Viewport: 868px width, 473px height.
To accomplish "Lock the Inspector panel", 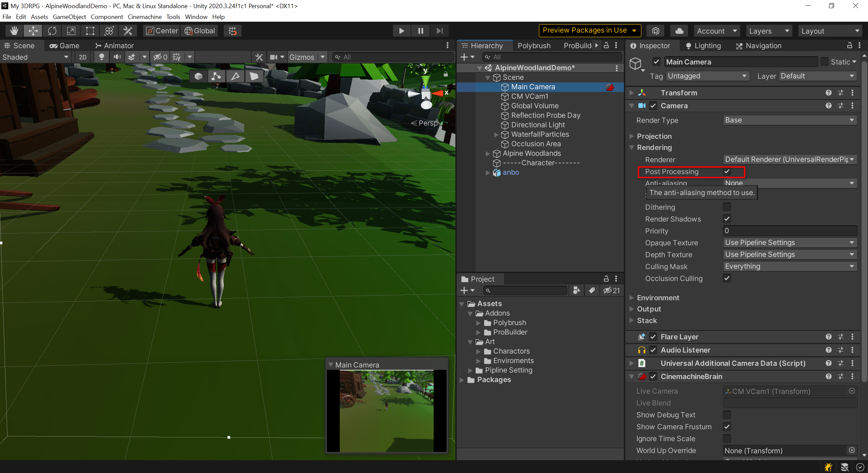I will click(x=850, y=45).
